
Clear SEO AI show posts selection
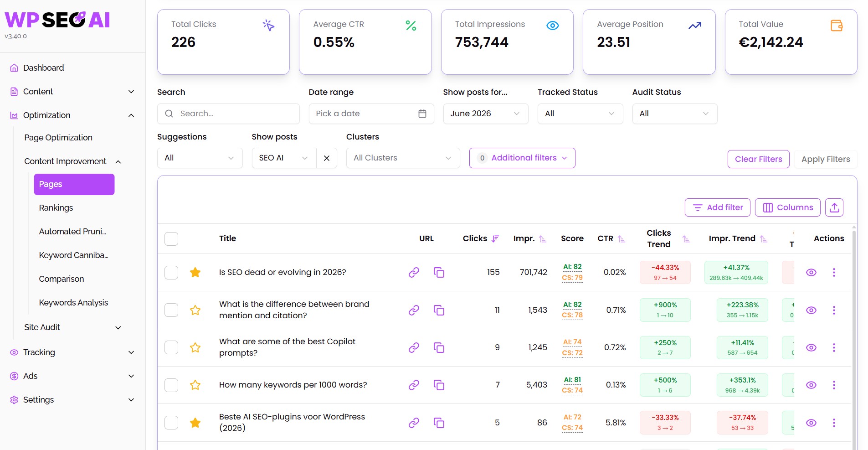pos(327,158)
